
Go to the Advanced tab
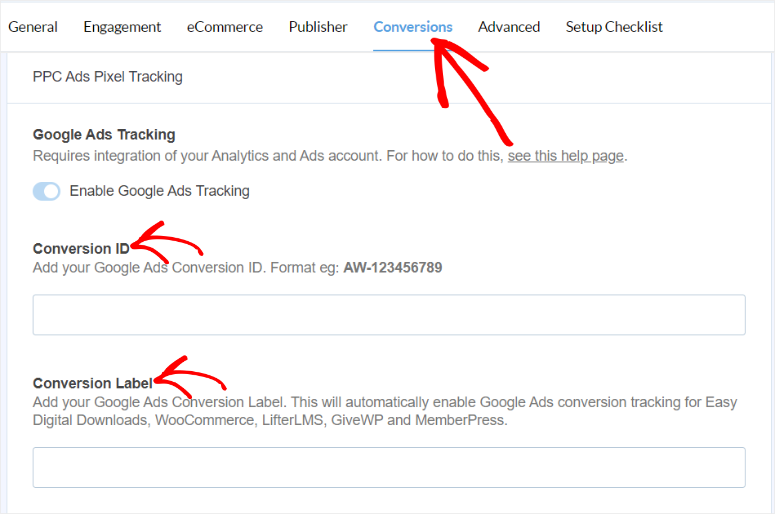[x=509, y=27]
